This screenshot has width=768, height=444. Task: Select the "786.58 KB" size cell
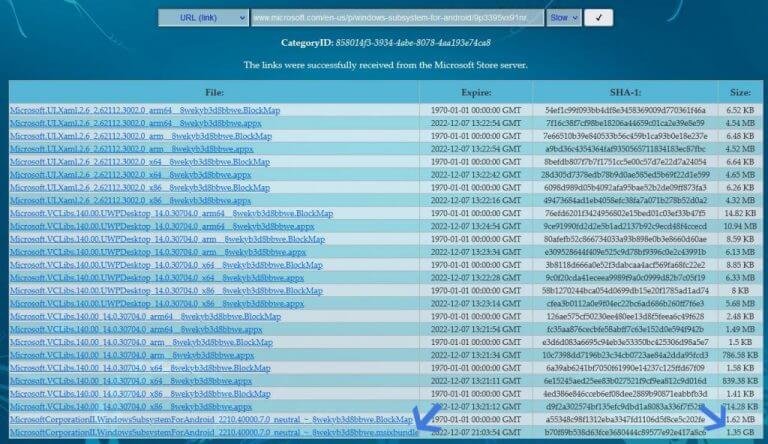coord(740,354)
